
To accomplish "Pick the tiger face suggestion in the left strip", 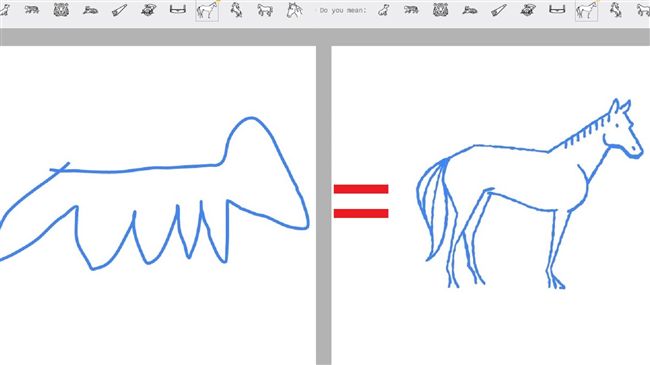I will (61, 10).
